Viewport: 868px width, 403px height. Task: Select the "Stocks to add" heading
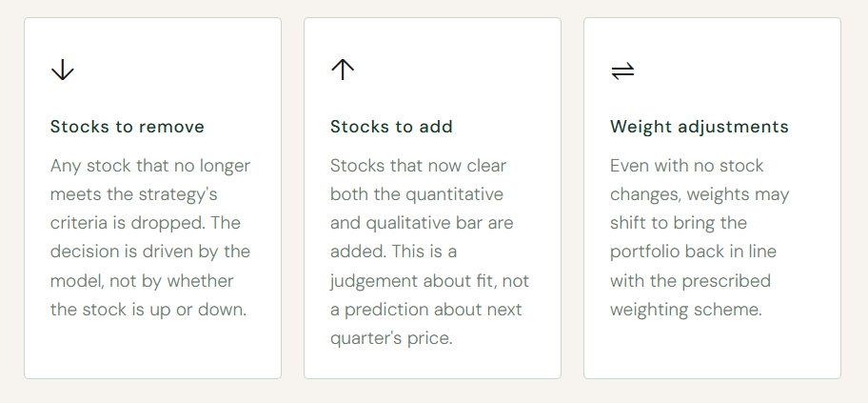point(391,127)
